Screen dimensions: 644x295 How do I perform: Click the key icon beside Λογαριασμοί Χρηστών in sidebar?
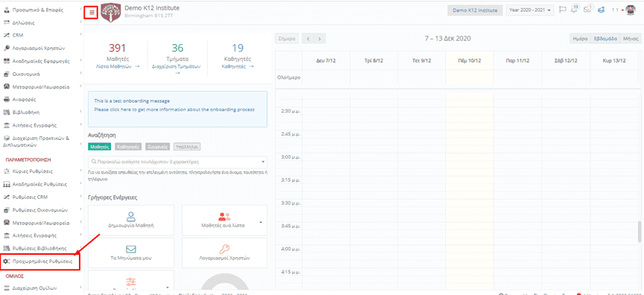(6, 48)
